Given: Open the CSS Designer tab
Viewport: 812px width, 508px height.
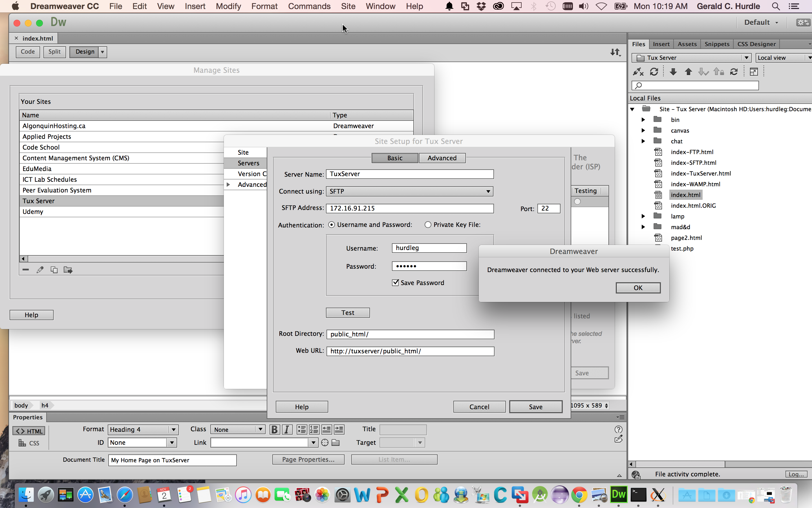Looking at the screenshot, I should coord(756,44).
